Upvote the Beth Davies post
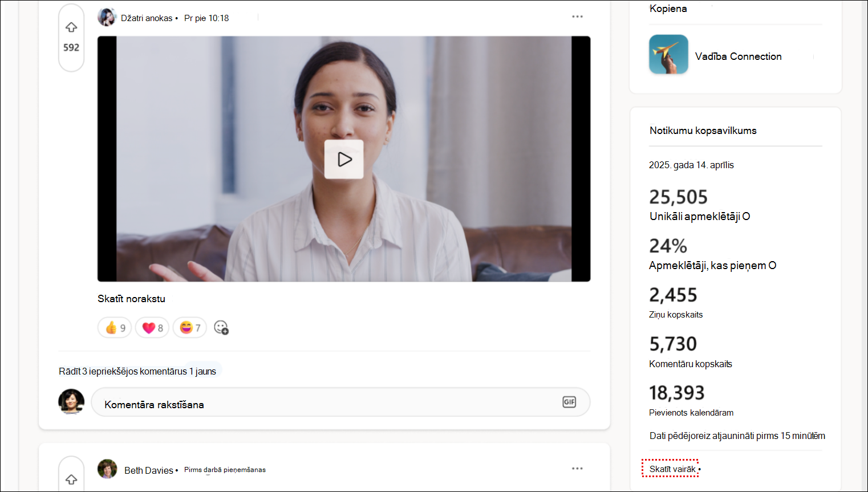 [71, 479]
